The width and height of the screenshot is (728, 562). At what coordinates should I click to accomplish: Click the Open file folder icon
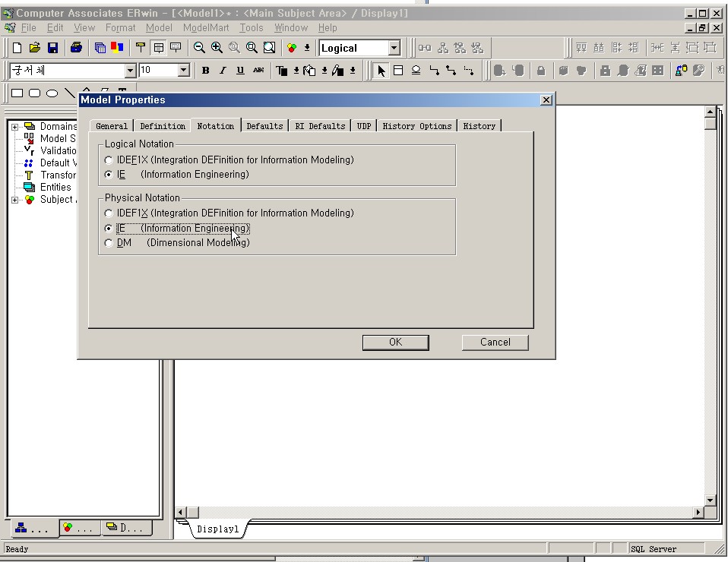(34, 48)
